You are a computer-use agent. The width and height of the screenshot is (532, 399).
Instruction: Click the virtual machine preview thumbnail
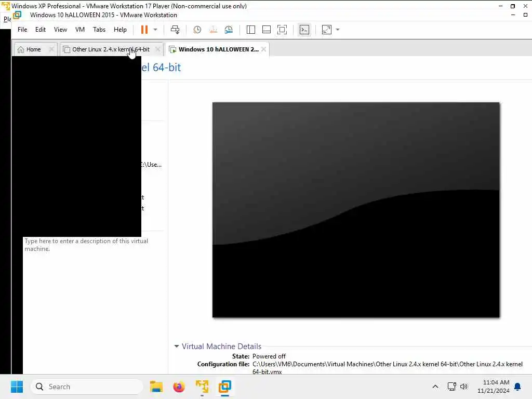356,210
